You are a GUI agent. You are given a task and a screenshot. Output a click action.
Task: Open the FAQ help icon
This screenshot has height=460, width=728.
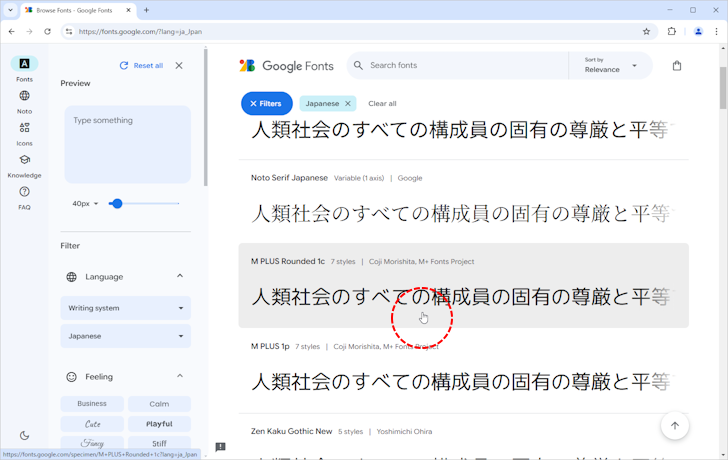24,192
